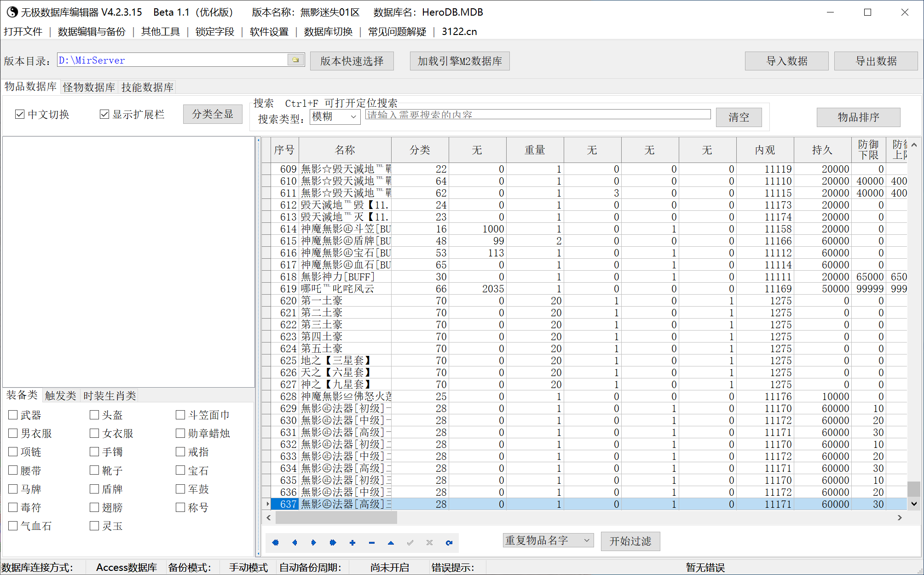Post changes with check mark icon
Screen dimensions: 924x575
point(410,543)
